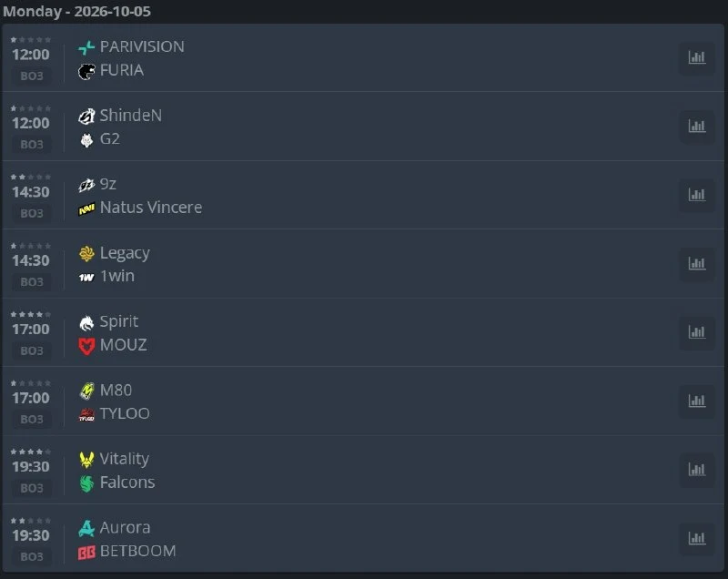Open the PARIVISION team link

pyautogui.click(x=142, y=47)
